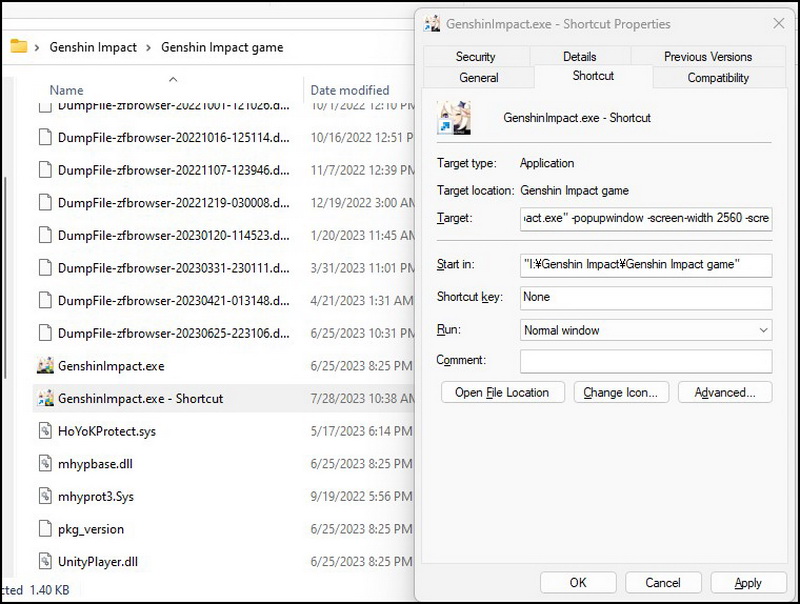Click the folder icon in address bar
This screenshot has height=604, width=800.
point(18,46)
